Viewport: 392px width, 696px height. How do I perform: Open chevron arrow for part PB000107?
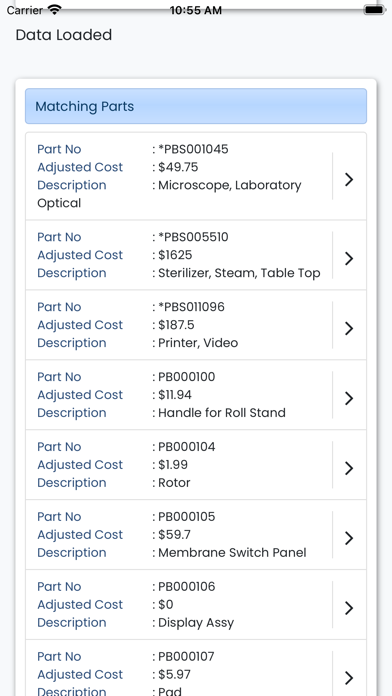[x=349, y=678]
